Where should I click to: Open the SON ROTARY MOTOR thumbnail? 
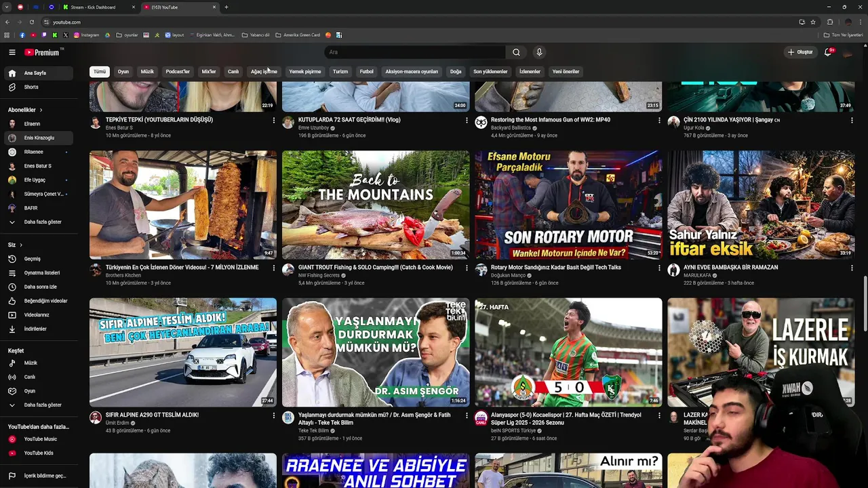(x=568, y=205)
